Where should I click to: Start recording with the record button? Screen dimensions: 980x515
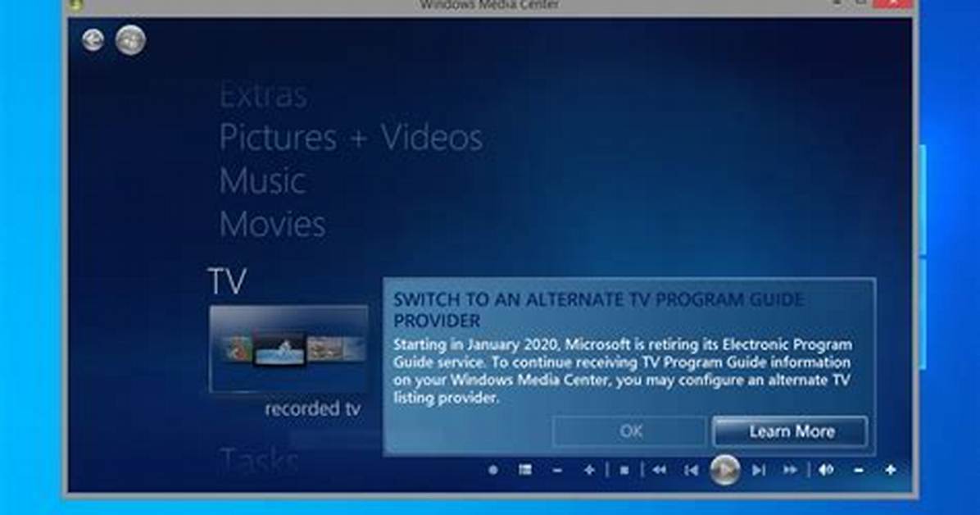click(x=493, y=469)
